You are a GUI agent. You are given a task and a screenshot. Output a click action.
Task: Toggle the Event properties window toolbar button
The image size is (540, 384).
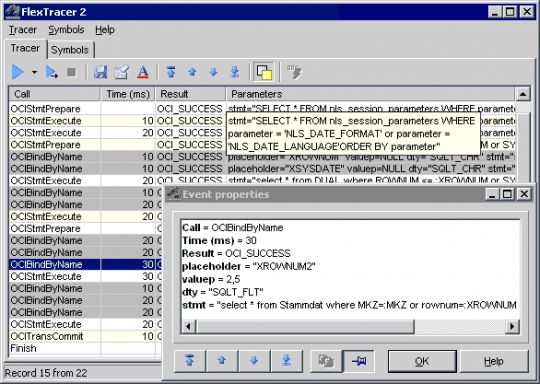coord(264,72)
